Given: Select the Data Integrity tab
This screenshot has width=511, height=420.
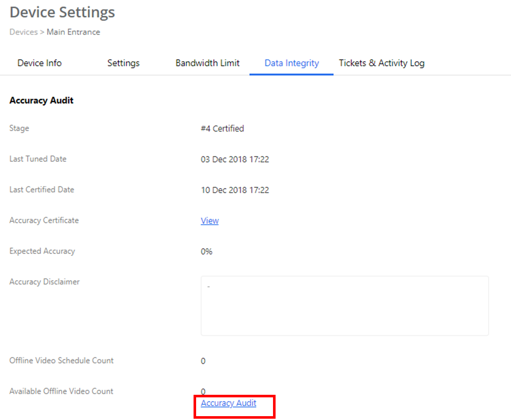Looking at the screenshot, I should (x=291, y=63).
